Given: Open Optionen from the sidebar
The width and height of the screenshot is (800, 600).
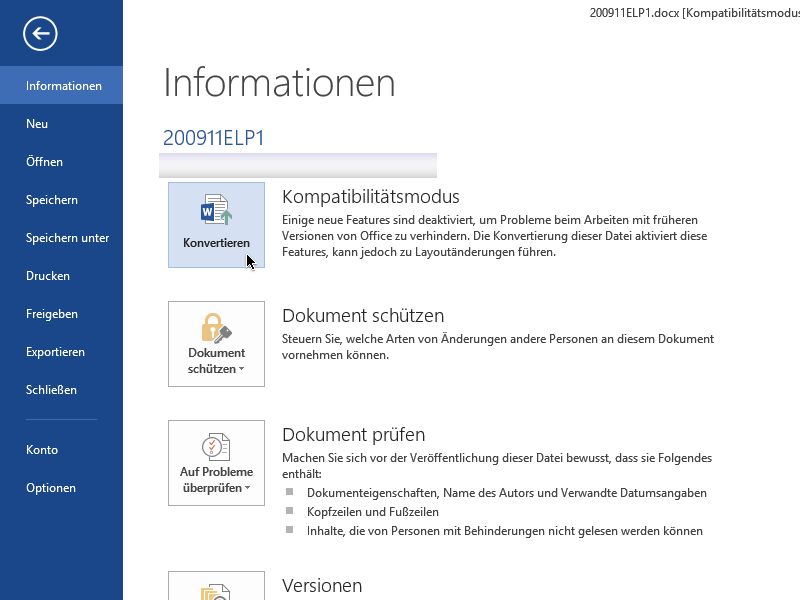Looking at the screenshot, I should pyautogui.click(x=61, y=488).
